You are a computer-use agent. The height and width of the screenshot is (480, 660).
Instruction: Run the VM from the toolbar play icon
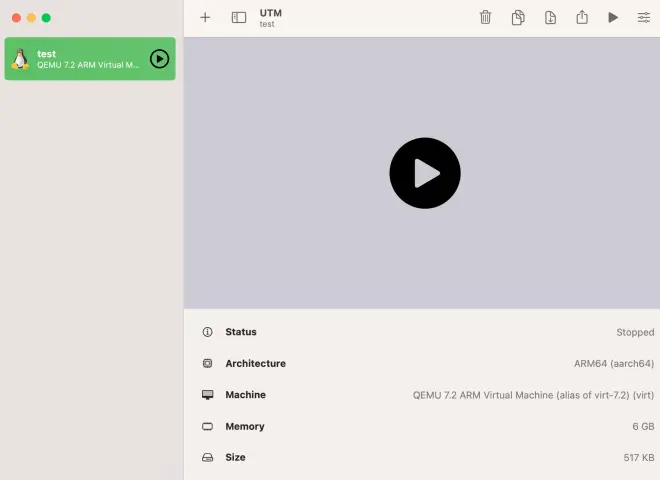tap(613, 17)
